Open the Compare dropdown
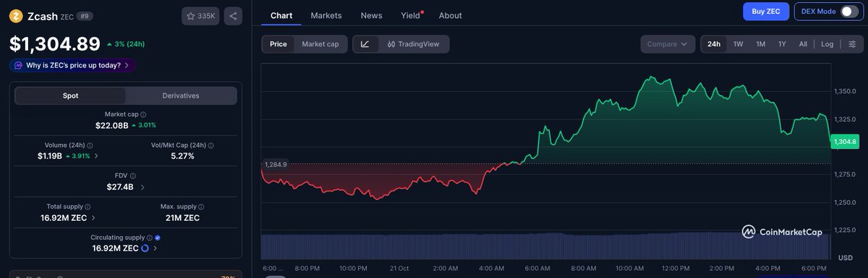The image size is (868, 278). [668, 44]
